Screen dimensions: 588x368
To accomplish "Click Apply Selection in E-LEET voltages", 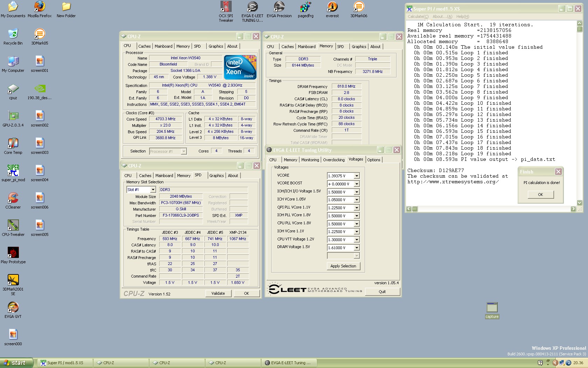I will click(343, 266).
